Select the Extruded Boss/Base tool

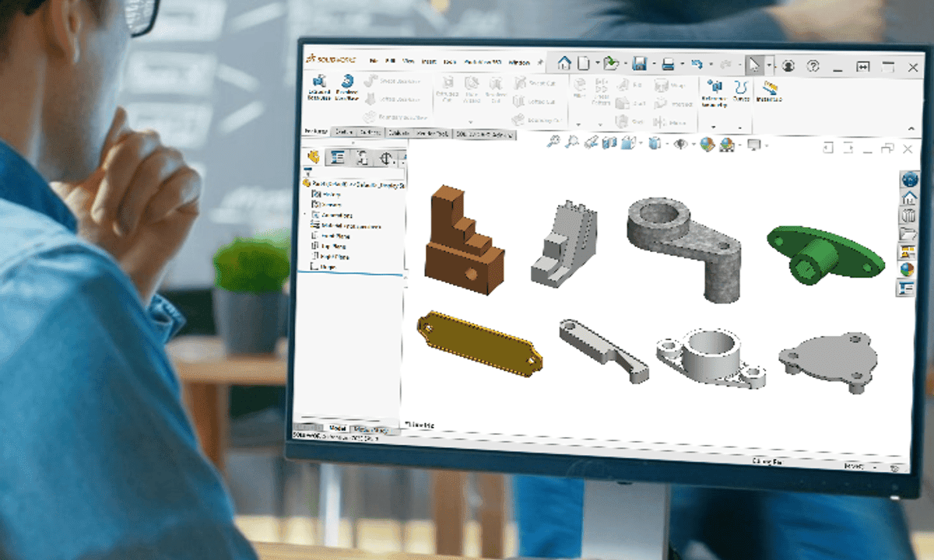(318, 87)
